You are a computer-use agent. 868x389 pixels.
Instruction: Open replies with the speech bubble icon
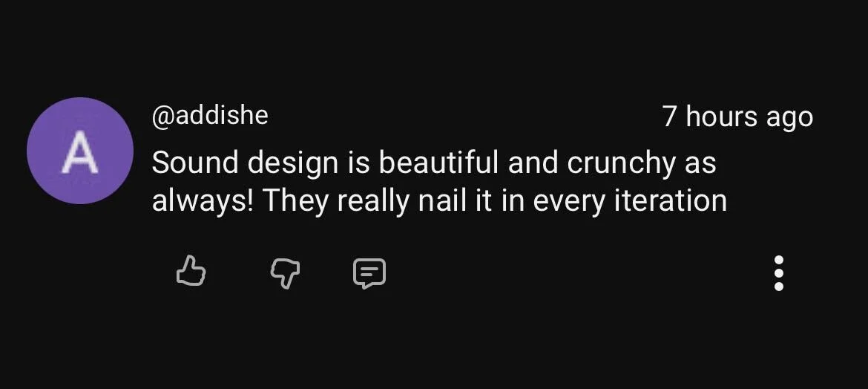tap(369, 273)
